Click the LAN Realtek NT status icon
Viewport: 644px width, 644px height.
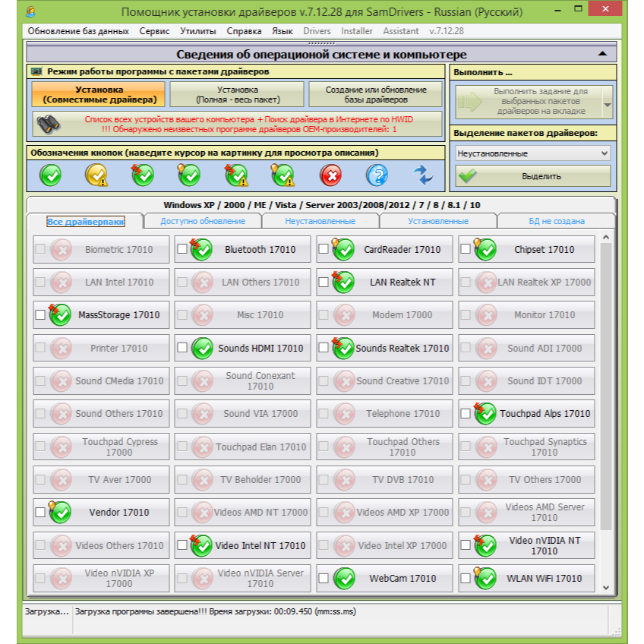point(343,283)
